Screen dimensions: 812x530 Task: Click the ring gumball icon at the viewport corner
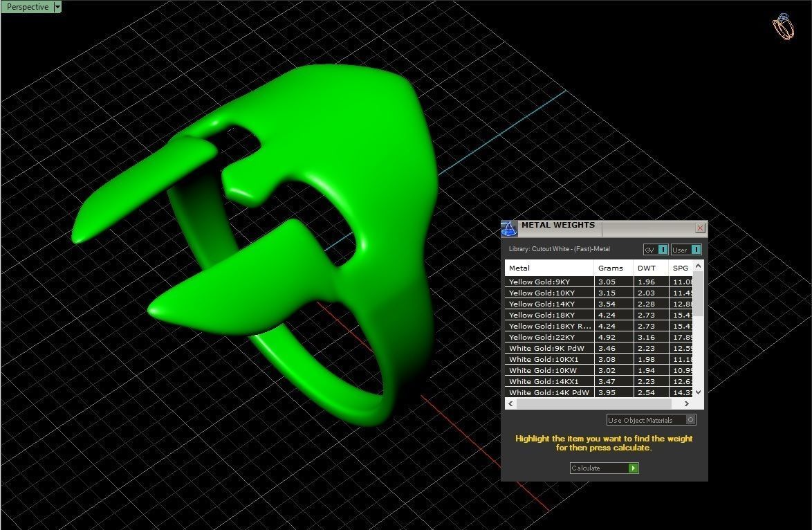pos(784,26)
